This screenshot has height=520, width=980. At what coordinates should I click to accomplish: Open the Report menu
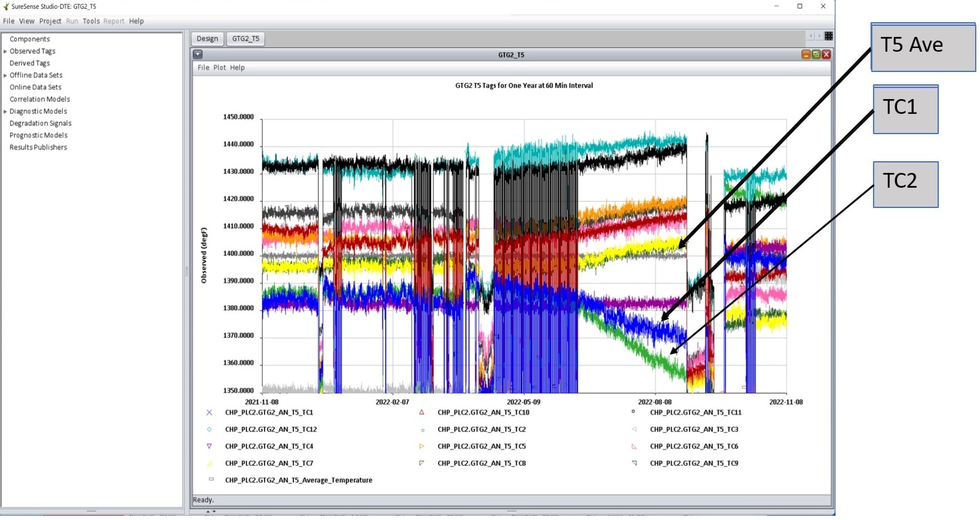114,21
